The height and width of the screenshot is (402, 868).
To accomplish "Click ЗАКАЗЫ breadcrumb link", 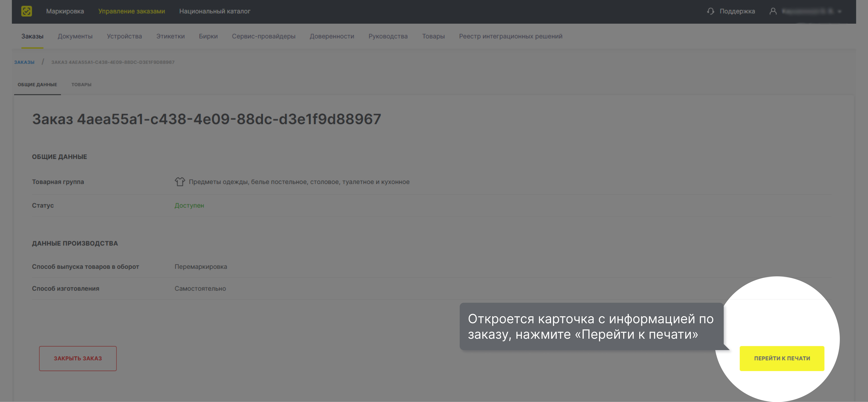I will coord(24,62).
